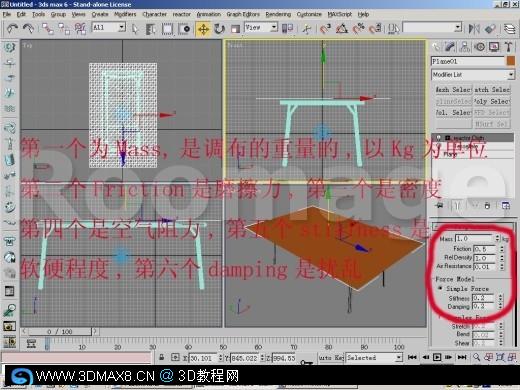Open the Modifiers menu
This screenshot has height=390, width=520.
(125, 14)
